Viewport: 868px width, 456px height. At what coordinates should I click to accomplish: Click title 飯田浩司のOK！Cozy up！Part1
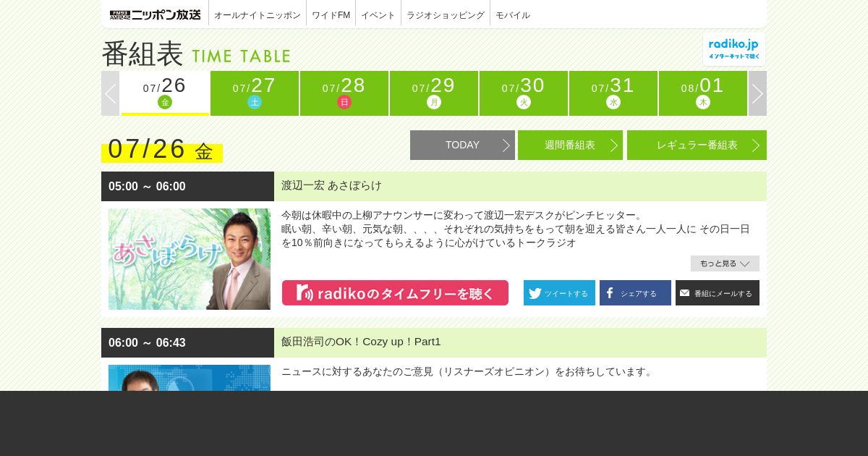coord(361,342)
